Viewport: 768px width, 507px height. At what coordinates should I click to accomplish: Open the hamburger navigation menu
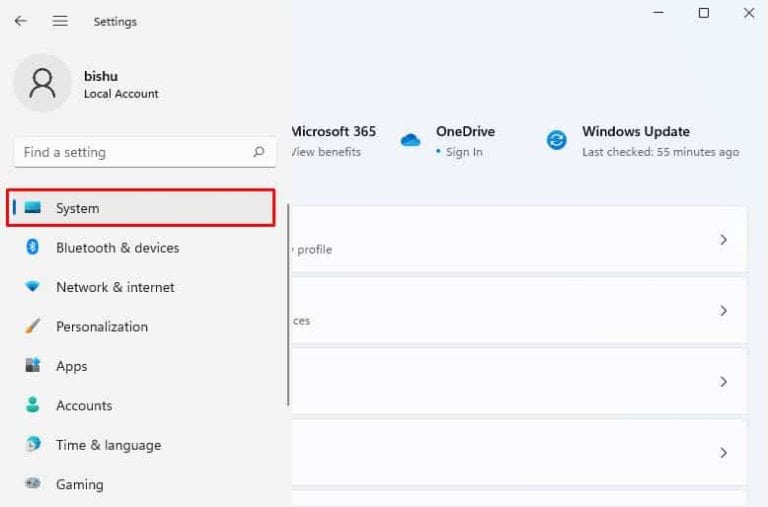coord(60,21)
